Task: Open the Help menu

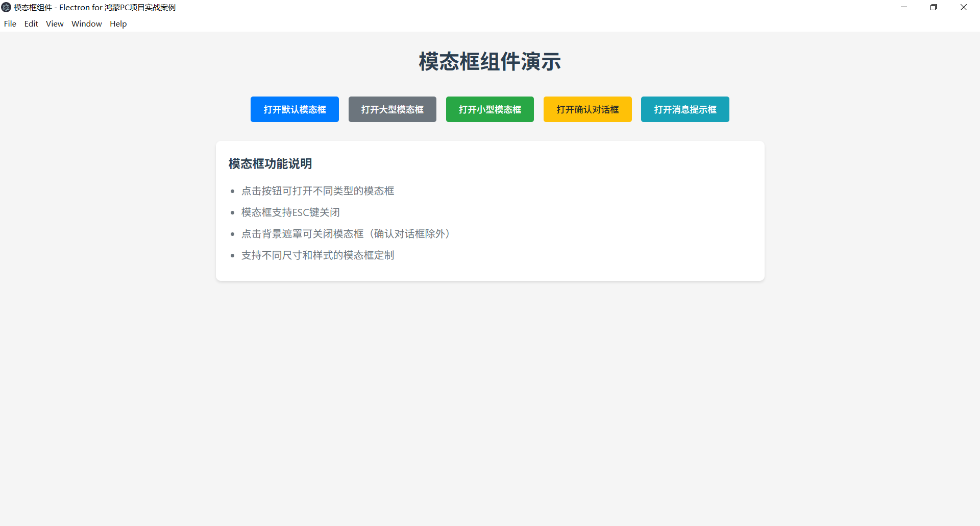Action: coord(118,23)
